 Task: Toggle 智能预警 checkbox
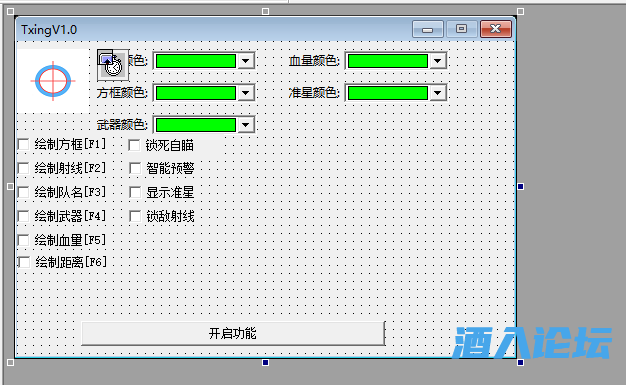coord(135,169)
